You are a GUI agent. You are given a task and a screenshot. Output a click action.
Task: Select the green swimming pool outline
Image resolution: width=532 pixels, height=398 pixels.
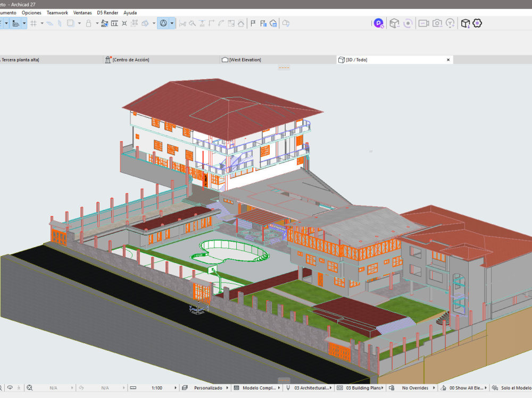(x=230, y=252)
